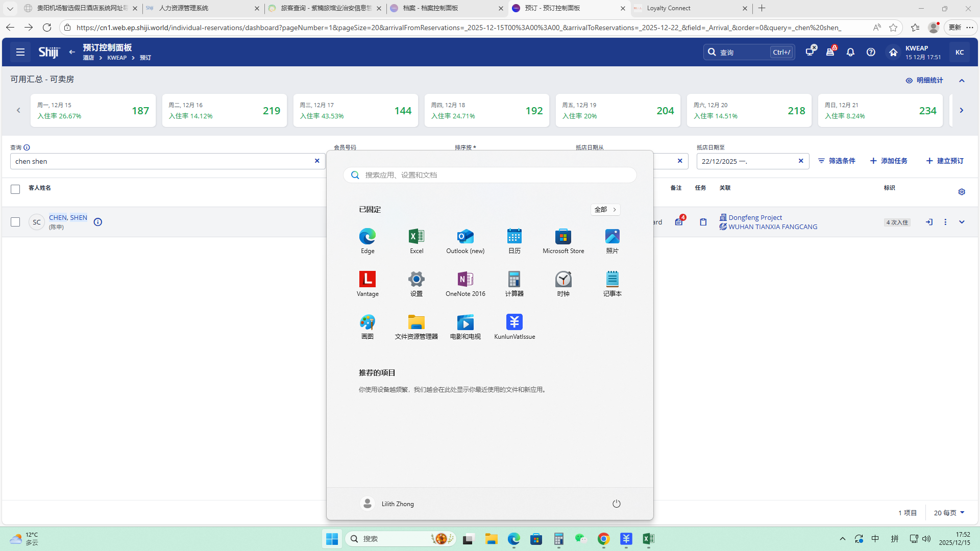Open the Dongfeng Project link
Viewport: 980px width, 551px height.
(x=755, y=217)
